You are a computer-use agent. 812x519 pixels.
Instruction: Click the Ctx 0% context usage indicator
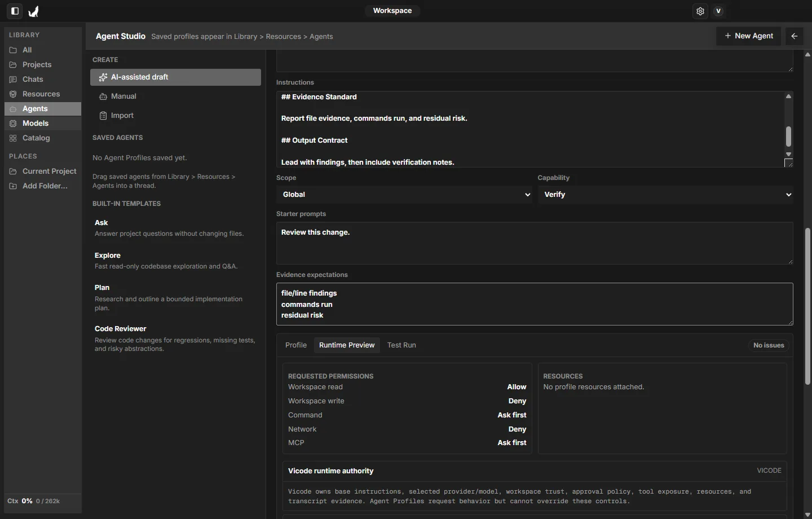click(x=34, y=501)
